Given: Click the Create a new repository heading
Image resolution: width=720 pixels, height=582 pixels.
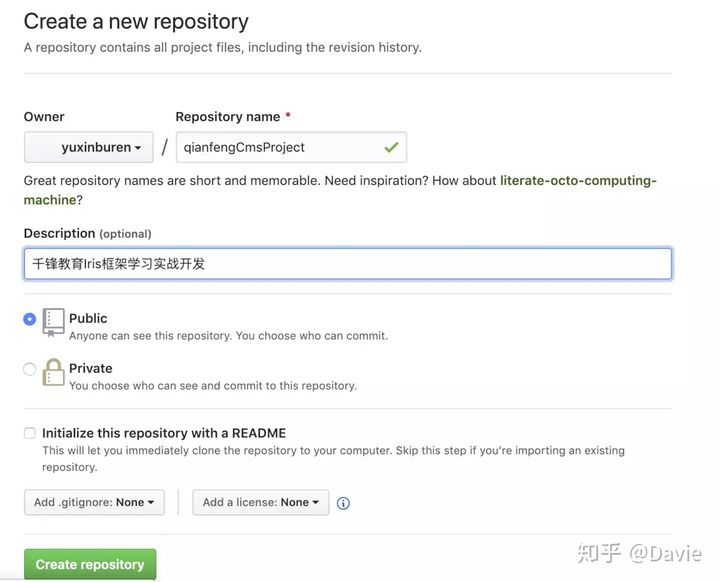Looking at the screenshot, I should pos(136,22).
